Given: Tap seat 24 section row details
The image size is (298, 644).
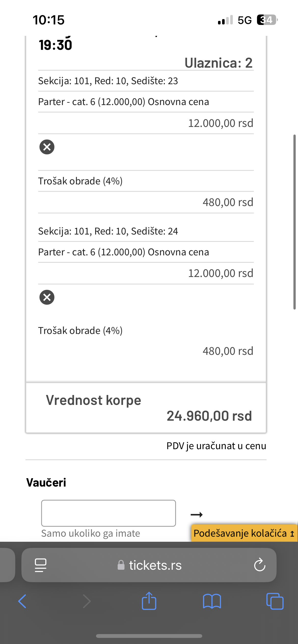Looking at the screenshot, I should [x=108, y=231].
